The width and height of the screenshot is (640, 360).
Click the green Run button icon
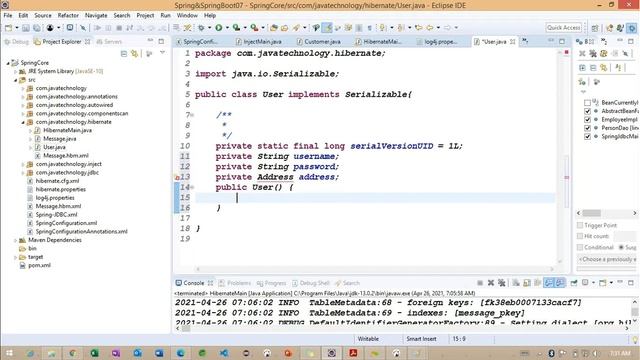pos(219,28)
